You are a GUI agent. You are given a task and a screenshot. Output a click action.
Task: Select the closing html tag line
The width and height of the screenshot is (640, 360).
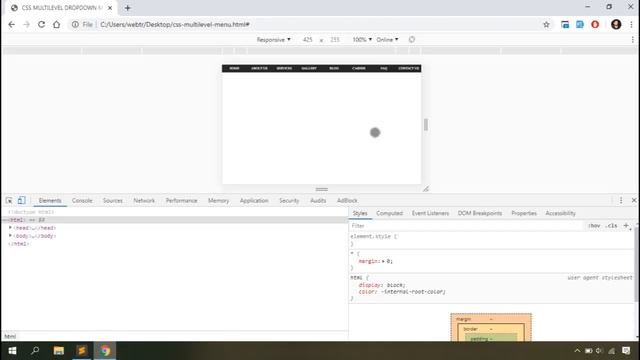19,244
